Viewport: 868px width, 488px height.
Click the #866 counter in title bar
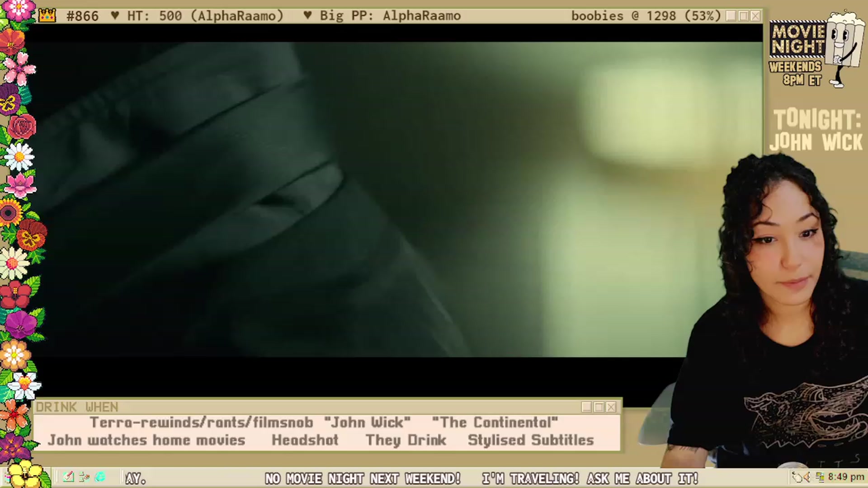[82, 16]
